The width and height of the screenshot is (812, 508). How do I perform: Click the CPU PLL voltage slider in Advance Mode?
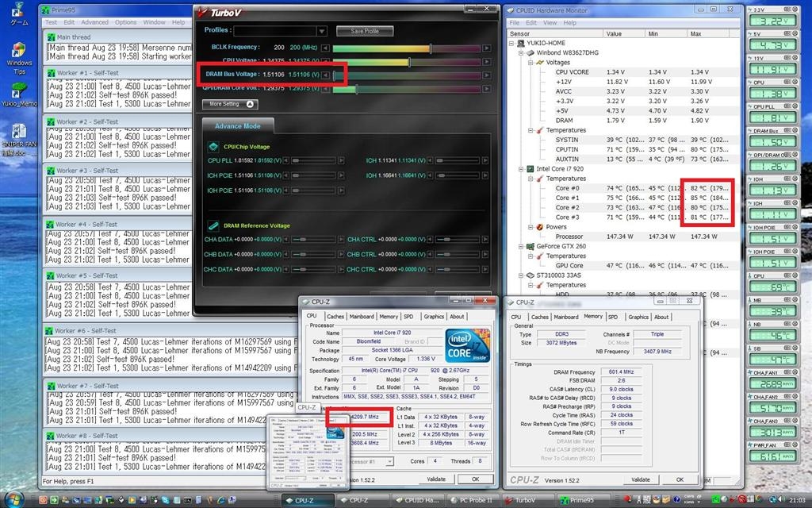(312, 160)
